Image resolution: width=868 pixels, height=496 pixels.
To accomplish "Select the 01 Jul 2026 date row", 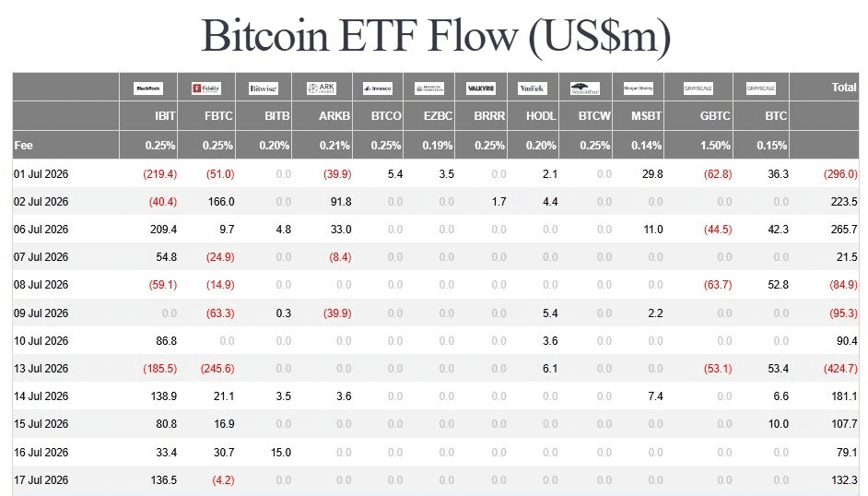I will (x=436, y=174).
